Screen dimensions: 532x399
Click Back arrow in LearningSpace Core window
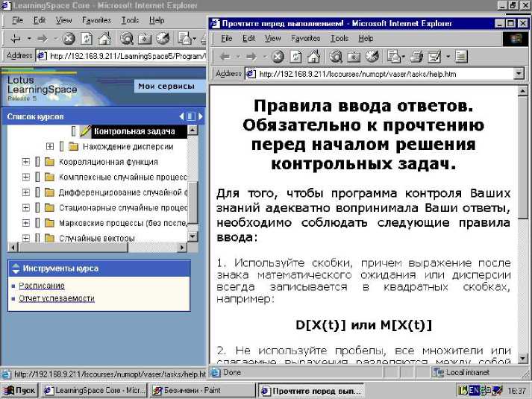16,39
